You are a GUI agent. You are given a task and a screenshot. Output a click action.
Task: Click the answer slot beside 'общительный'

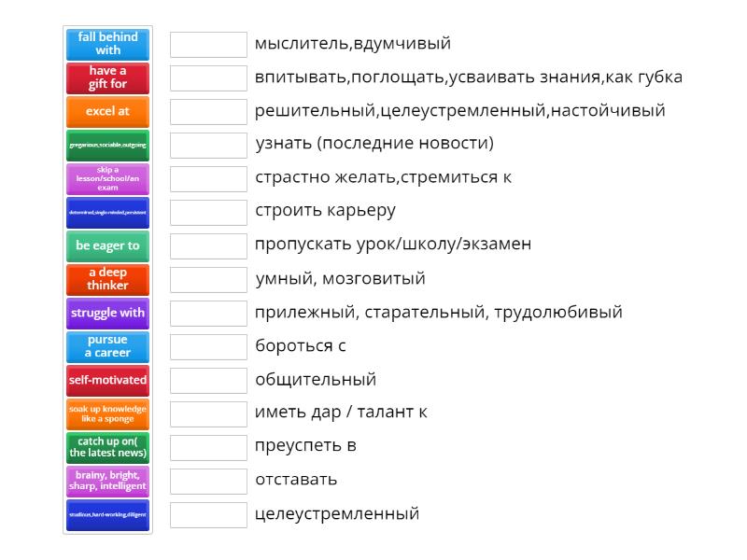coord(208,381)
